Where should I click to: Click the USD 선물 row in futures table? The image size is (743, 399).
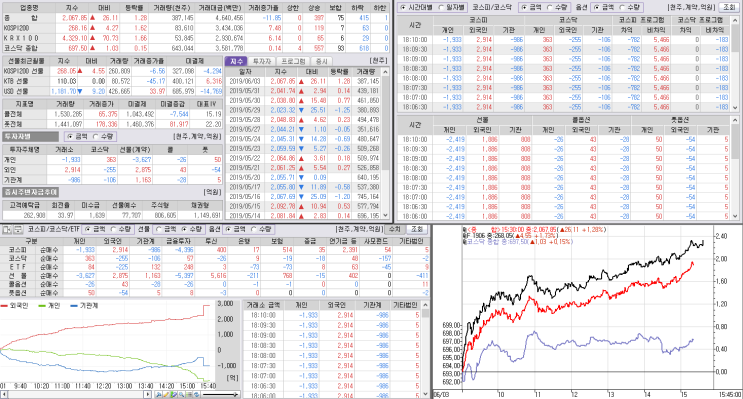[112, 91]
